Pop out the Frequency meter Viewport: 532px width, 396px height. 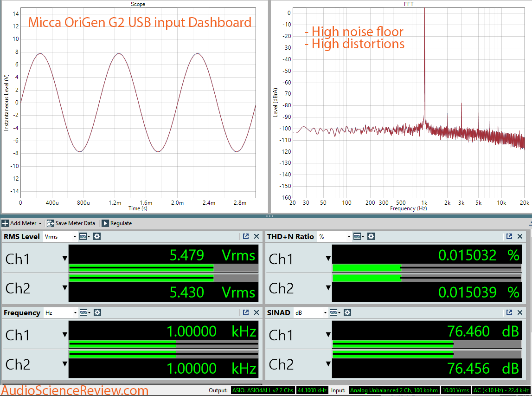click(246, 312)
